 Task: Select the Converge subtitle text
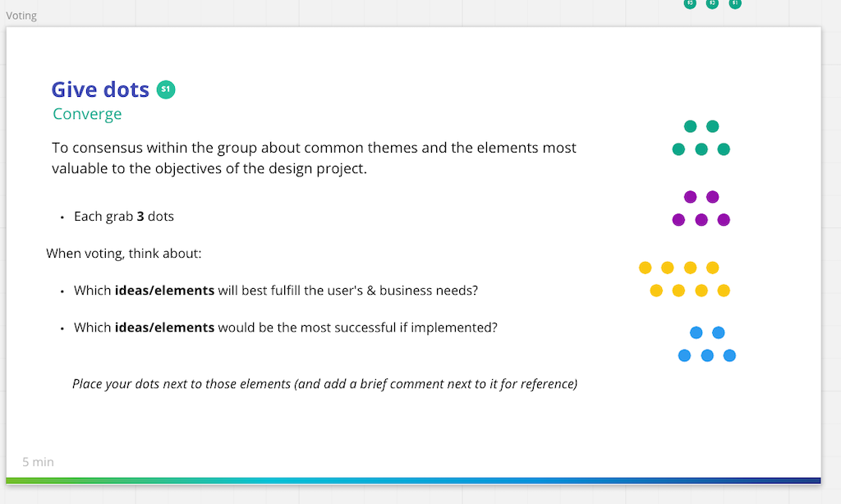coord(87,114)
